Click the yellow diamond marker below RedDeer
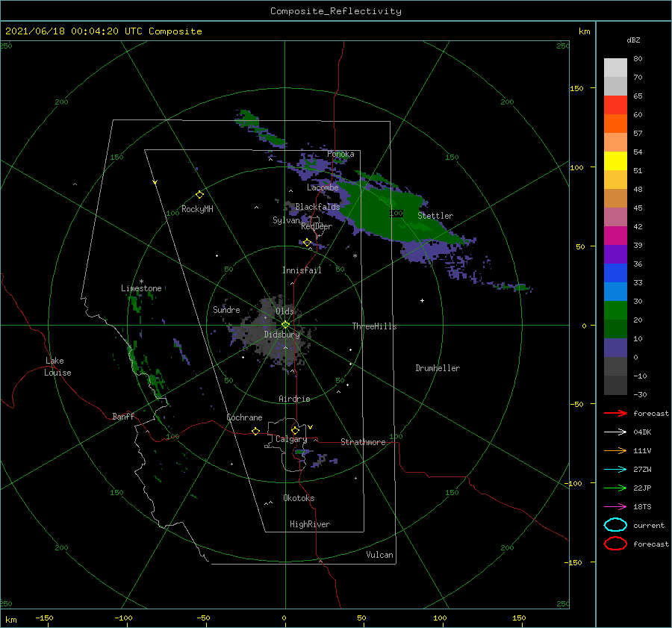The image size is (672, 628). (307, 243)
